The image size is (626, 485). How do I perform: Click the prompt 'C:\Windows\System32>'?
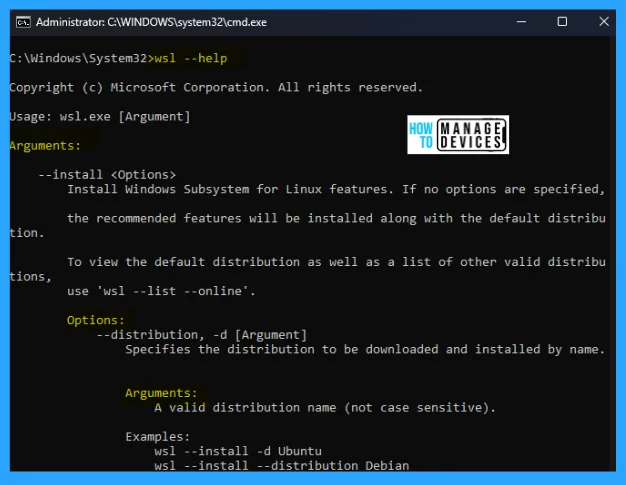[x=82, y=59]
